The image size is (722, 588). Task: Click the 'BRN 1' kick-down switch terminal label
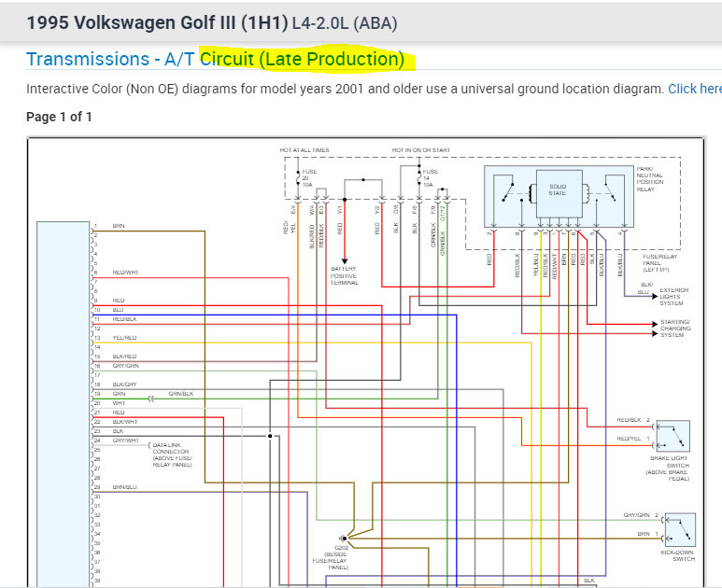coord(648,534)
